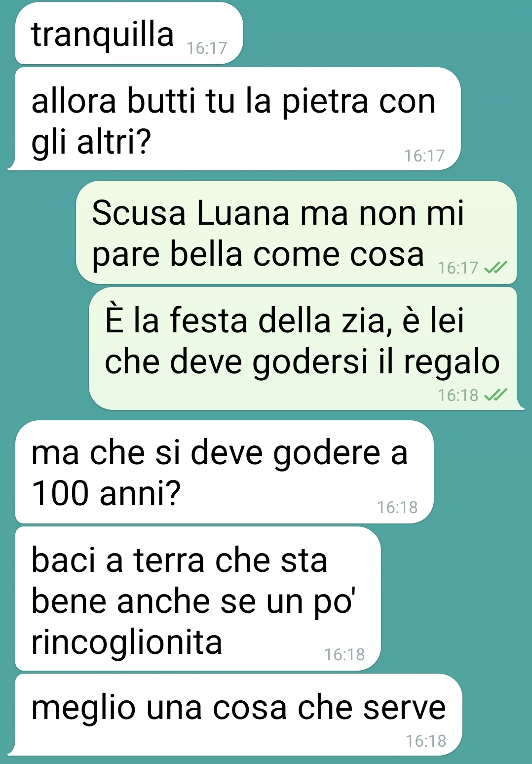
Task: Click the word 'rincoglionita' in the message
Action: click(127, 642)
